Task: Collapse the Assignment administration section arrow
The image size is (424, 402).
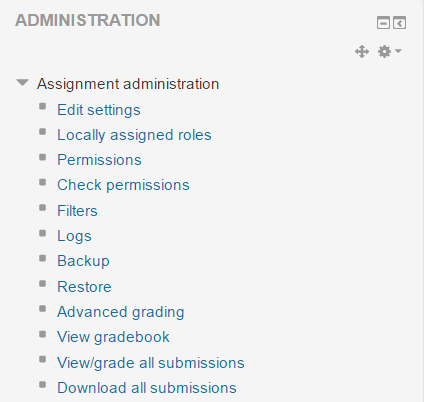Action: tap(22, 82)
